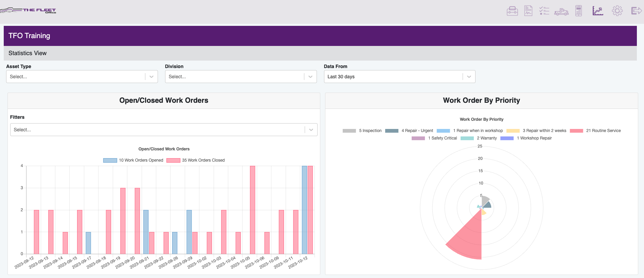
Task: Open the toolbox icon in the top navigation
Action: (x=512, y=11)
